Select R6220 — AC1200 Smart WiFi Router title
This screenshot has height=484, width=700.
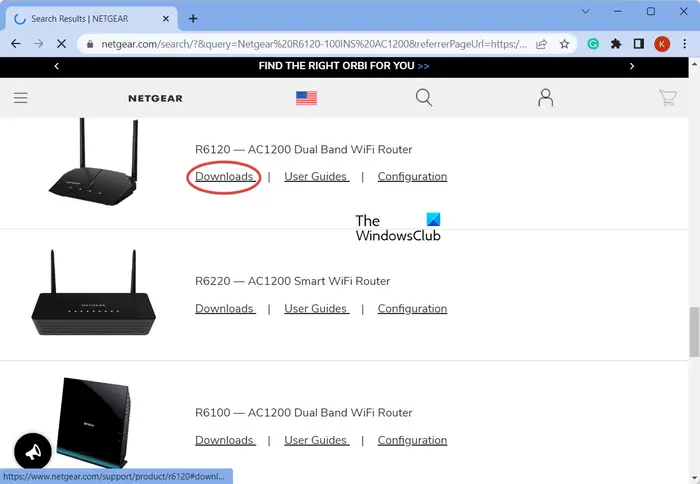point(292,281)
